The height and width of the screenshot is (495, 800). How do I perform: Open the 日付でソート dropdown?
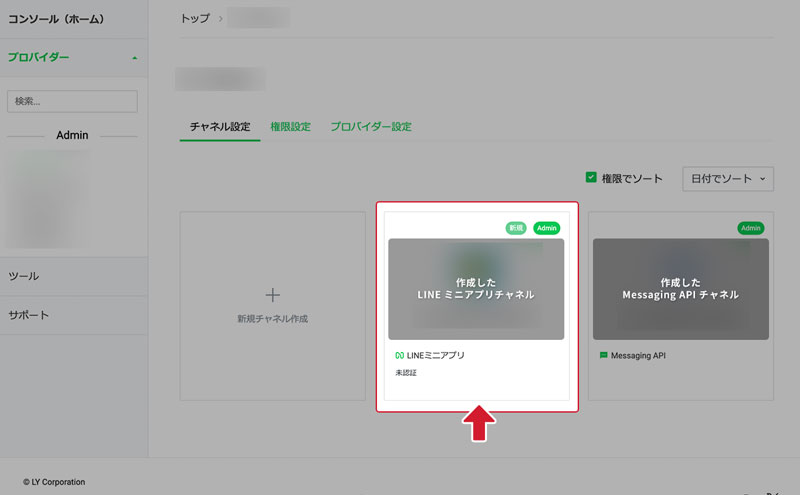tap(727, 178)
